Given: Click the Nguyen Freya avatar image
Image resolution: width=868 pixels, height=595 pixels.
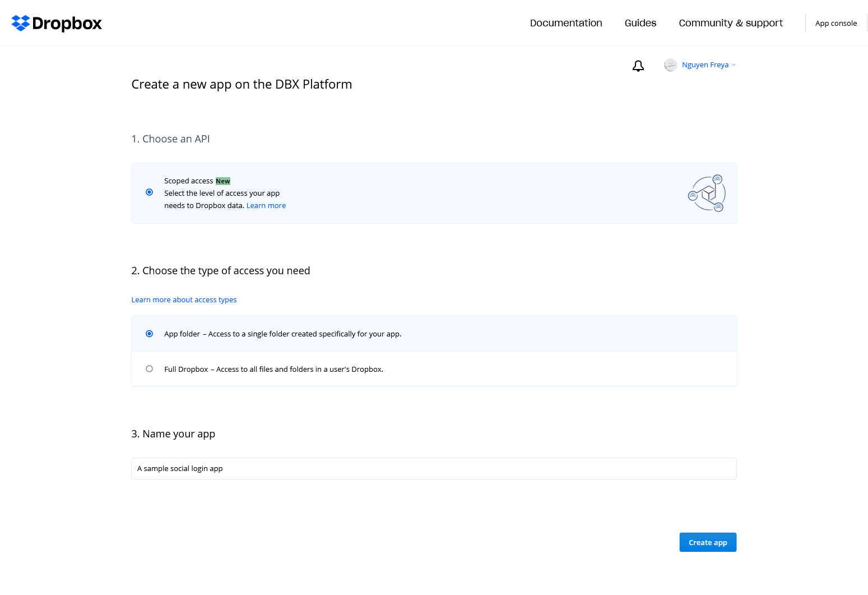Looking at the screenshot, I should point(671,65).
